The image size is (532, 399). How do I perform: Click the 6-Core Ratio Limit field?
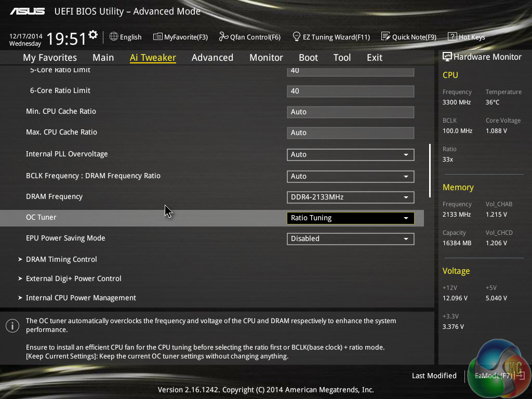(350, 91)
